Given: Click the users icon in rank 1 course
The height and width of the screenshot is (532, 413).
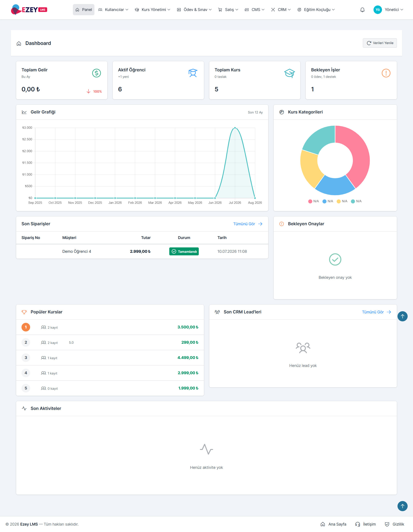Looking at the screenshot, I should point(43,327).
